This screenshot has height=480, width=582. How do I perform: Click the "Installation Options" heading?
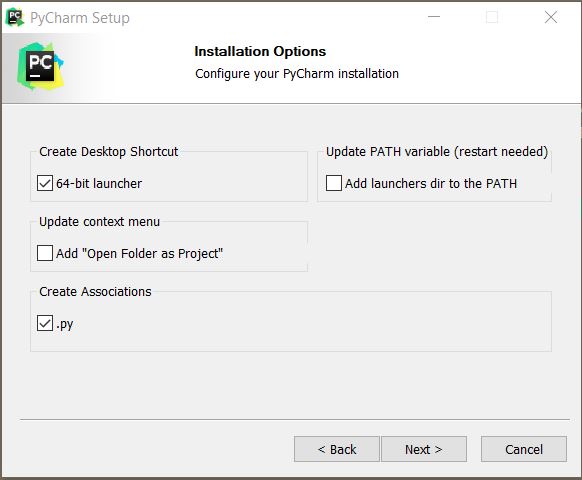point(260,51)
